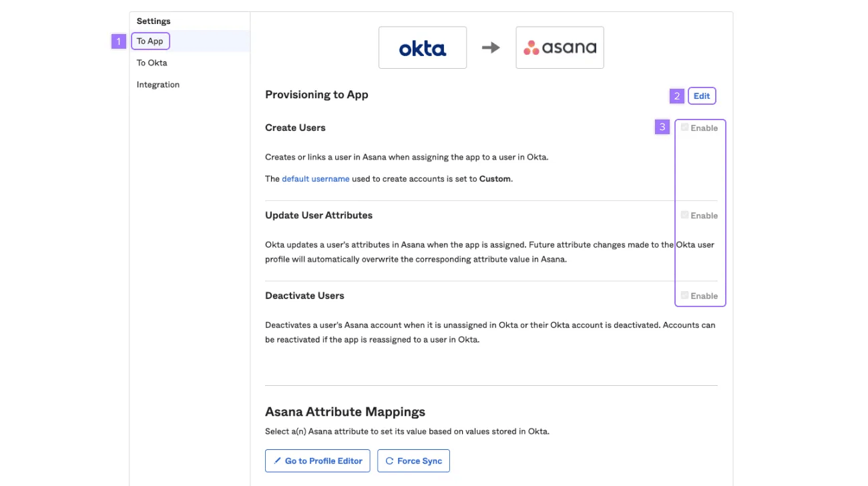
Task: Open the default username link
Action: coord(315,179)
